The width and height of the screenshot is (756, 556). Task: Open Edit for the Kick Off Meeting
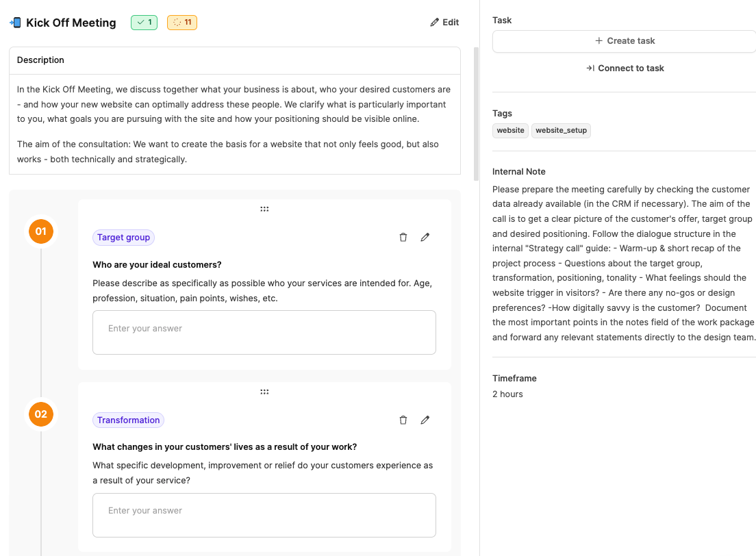pos(444,23)
